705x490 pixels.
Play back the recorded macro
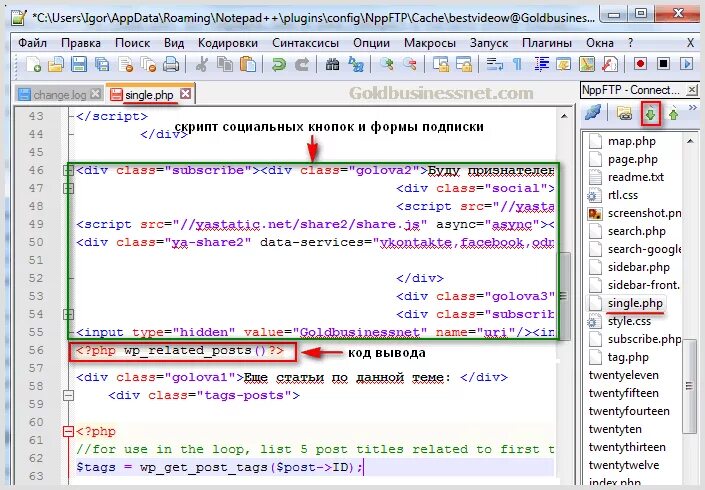tap(686, 64)
